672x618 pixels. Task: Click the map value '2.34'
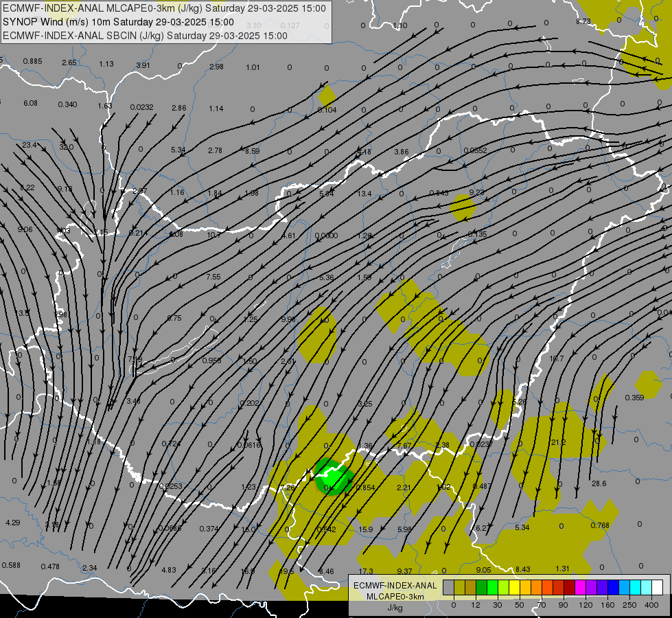(89, 569)
